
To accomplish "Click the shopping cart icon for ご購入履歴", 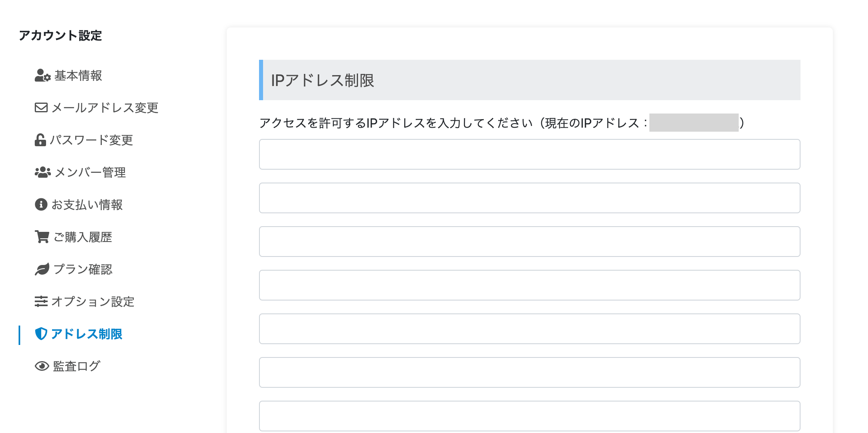I will (42, 237).
